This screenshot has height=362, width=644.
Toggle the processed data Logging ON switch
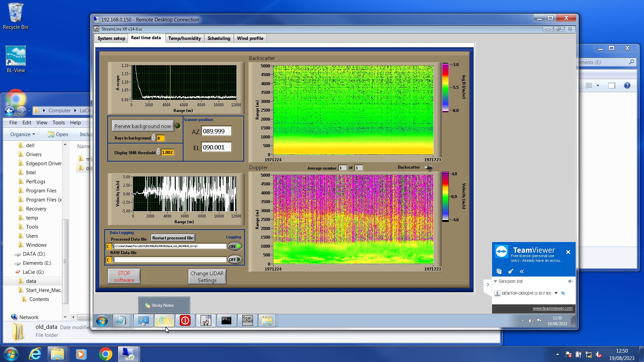[x=235, y=246]
